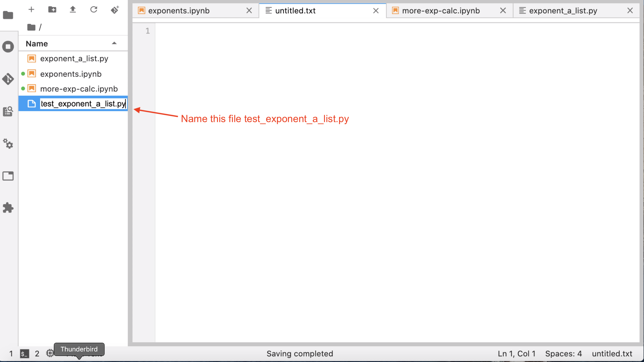Close the untitled.txt tab
Screen dimensions: 644x362
(376, 11)
